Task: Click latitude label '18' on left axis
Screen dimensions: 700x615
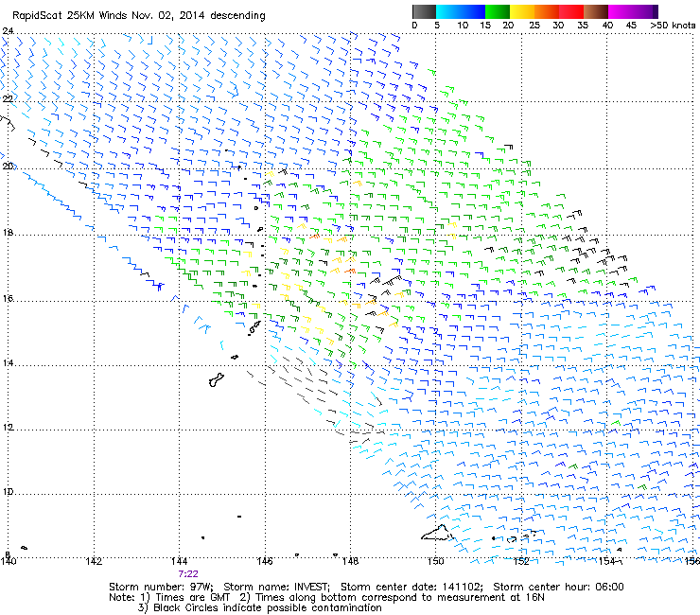Action: pos(8,233)
